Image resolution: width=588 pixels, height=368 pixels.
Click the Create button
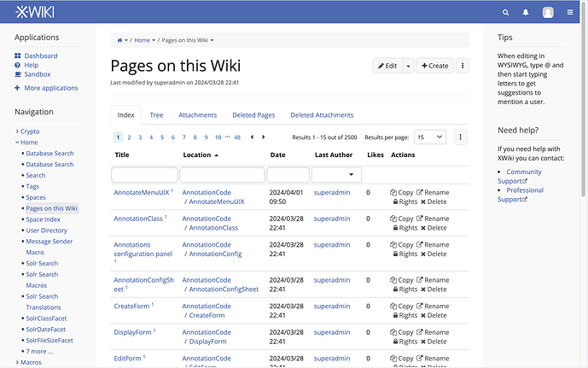click(434, 66)
